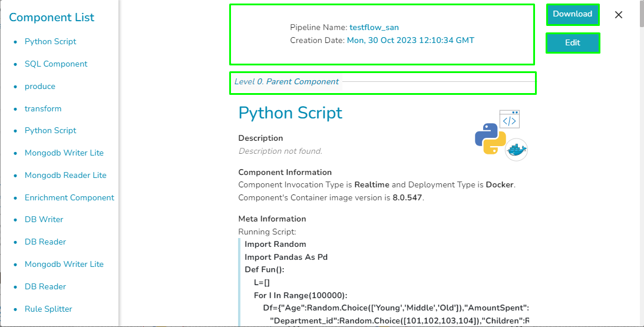Jump to the Rule Splitter component
Viewport: 644px width, 327px height.
48,309
